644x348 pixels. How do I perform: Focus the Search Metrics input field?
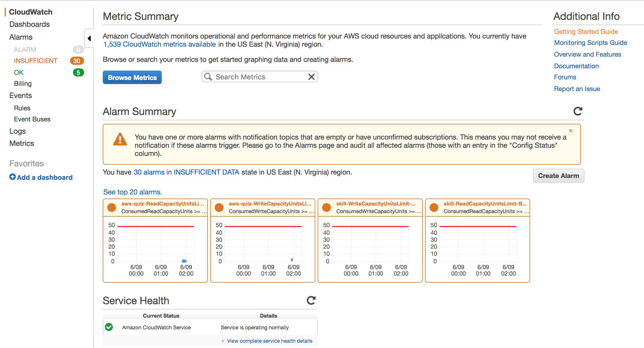click(x=260, y=77)
